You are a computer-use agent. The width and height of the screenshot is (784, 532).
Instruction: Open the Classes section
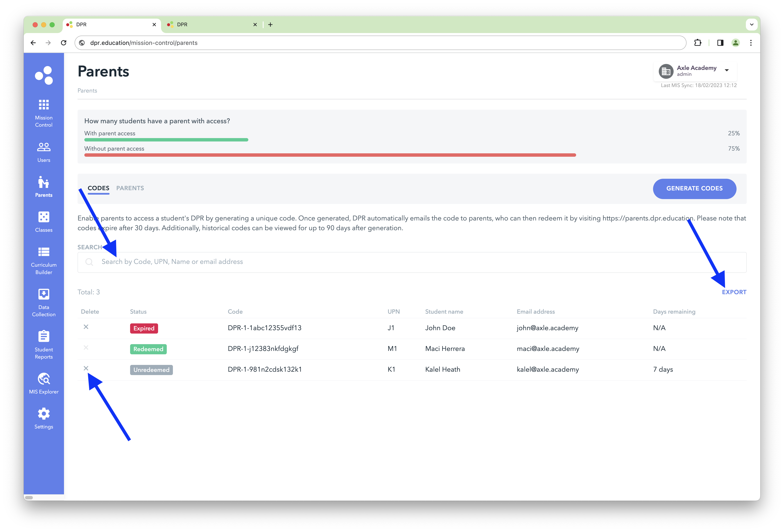pyautogui.click(x=43, y=222)
